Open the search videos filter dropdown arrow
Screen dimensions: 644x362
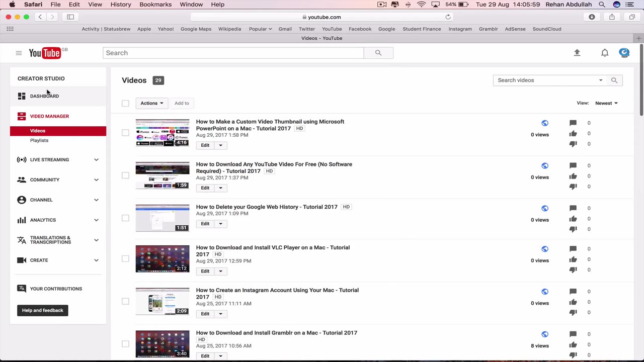point(600,80)
